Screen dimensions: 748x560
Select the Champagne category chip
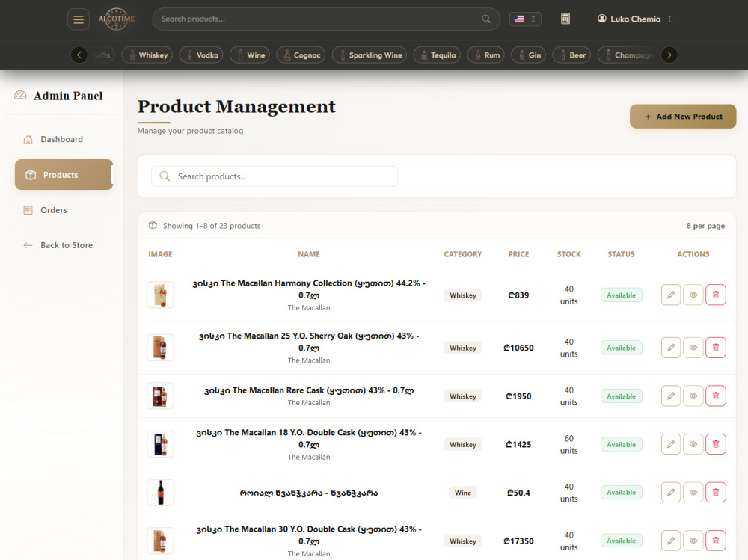628,55
